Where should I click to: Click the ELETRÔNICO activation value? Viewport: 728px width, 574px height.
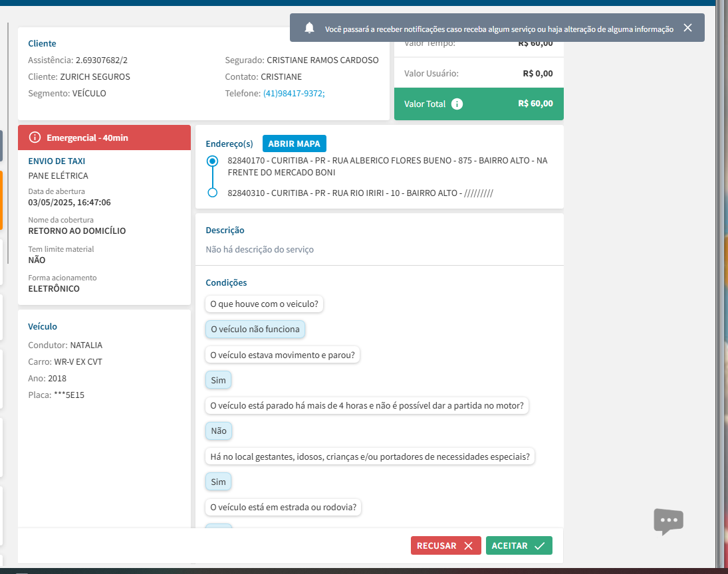point(54,288)
